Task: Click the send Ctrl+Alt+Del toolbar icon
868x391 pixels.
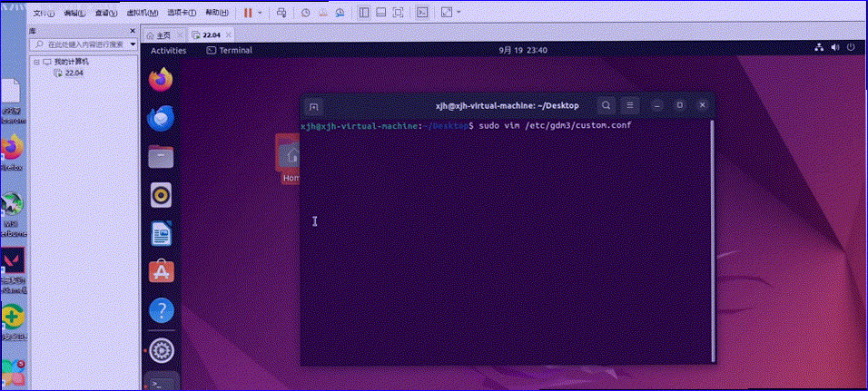Action: [x=281, y=12]
